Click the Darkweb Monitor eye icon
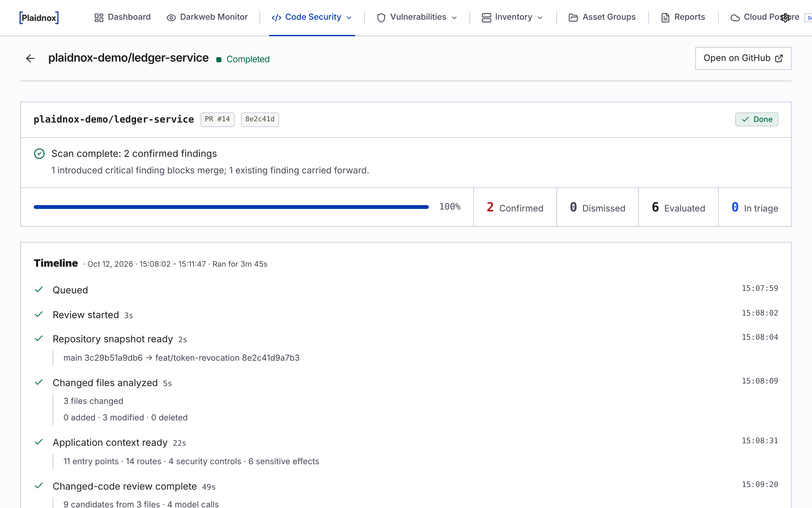 tap(171, 18)
